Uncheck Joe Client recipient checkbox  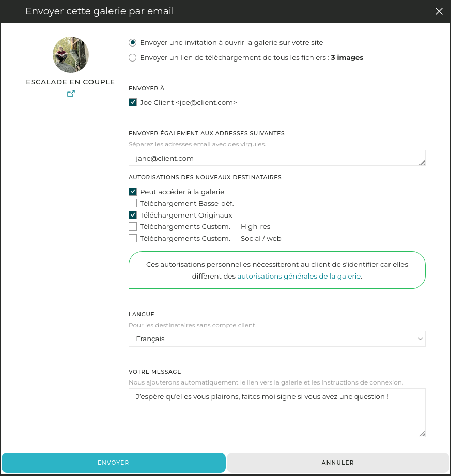pos(133,103)
